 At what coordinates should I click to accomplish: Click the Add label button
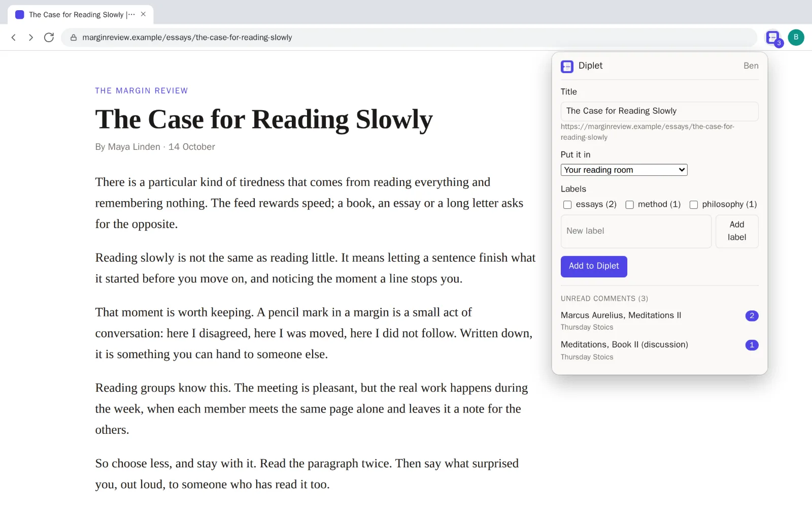[x=737, y=231]
